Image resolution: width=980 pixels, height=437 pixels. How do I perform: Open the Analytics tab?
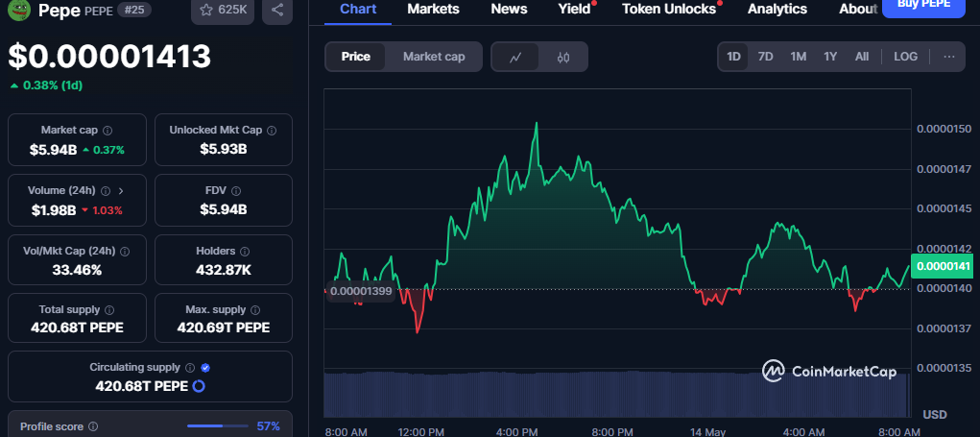point(777,10)
